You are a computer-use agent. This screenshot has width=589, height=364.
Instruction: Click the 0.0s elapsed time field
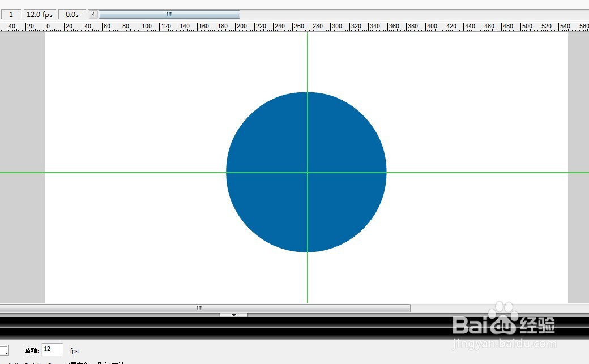coord(72,15)
